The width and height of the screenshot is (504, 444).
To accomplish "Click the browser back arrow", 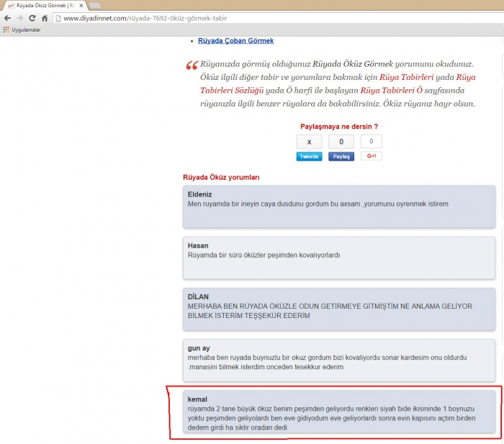I will [x=8, y=18].
